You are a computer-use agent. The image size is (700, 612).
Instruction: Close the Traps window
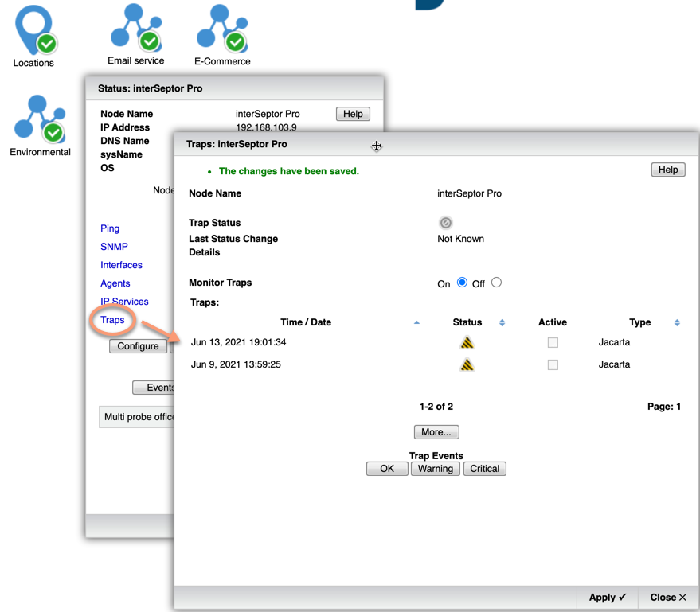point(668,598)
